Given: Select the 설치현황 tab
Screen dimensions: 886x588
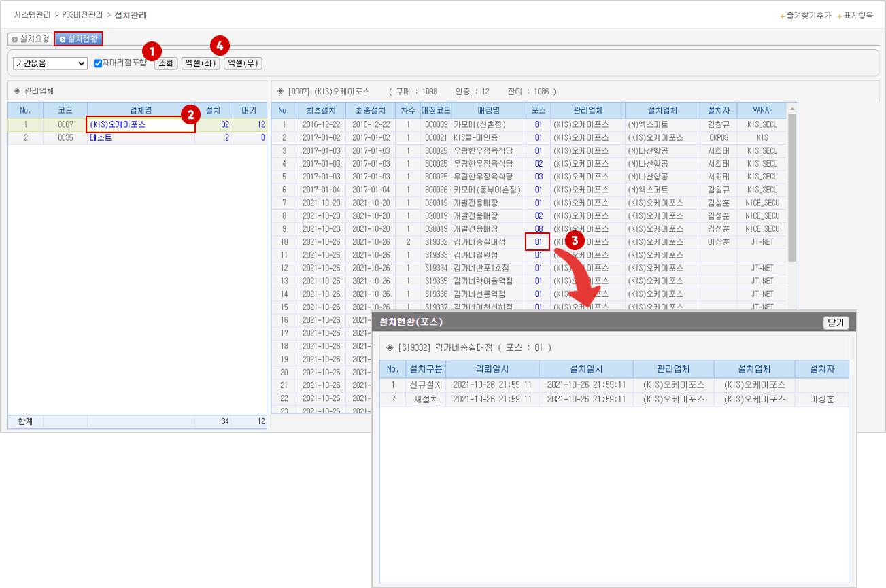Looking at the screenshot, I should (x=79, y=39).
